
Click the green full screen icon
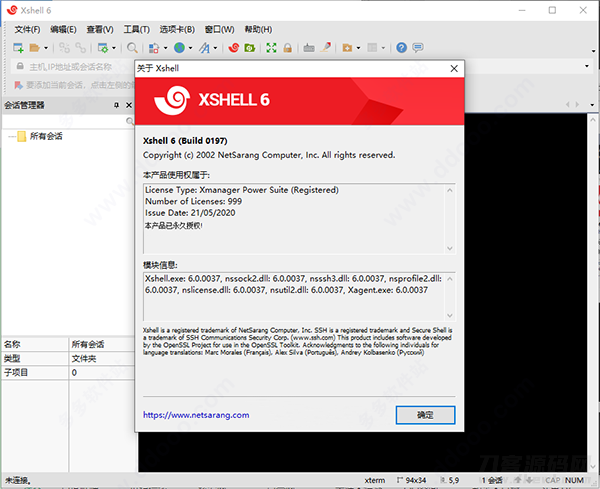tap(271, 48)
